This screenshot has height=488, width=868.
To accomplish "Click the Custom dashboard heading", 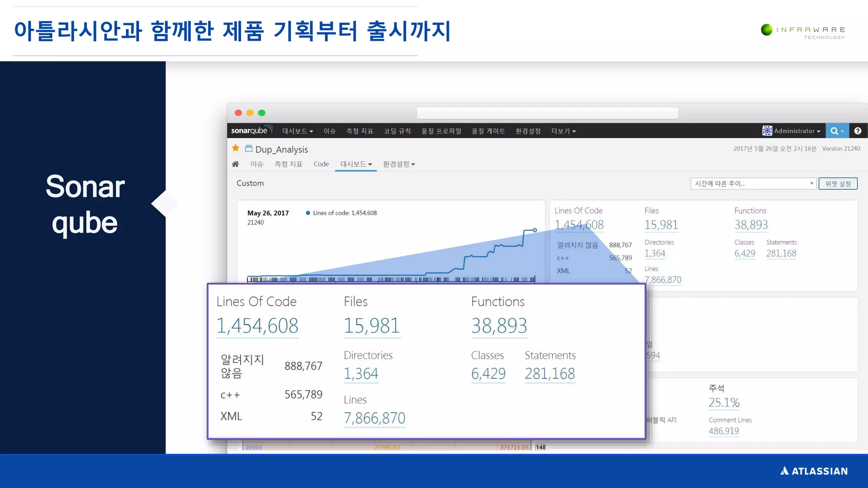I will (x=250, y=183).
